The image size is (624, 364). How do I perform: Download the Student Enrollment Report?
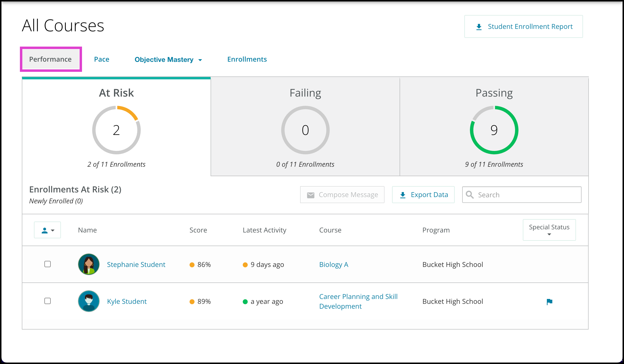tap(524, 26)
